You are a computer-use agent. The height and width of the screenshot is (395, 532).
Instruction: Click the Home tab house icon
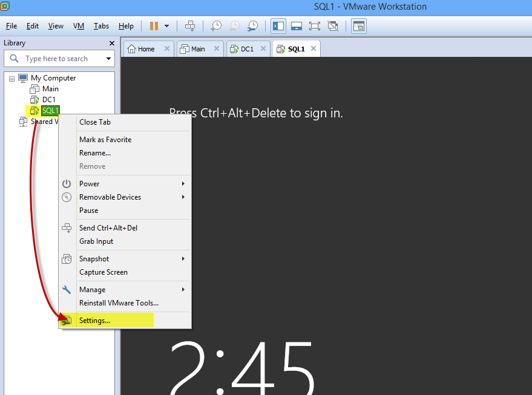pos(131,49)
